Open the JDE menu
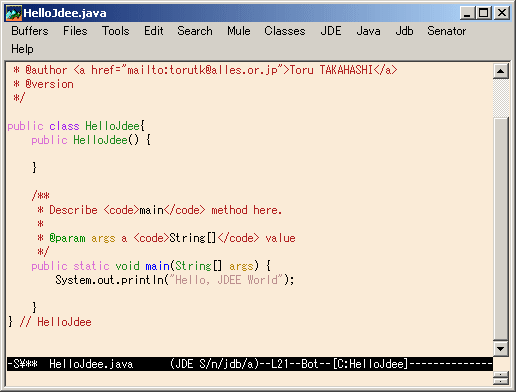Image resolution: width=516 pixels, height=392 pixels. coord(331,31)
